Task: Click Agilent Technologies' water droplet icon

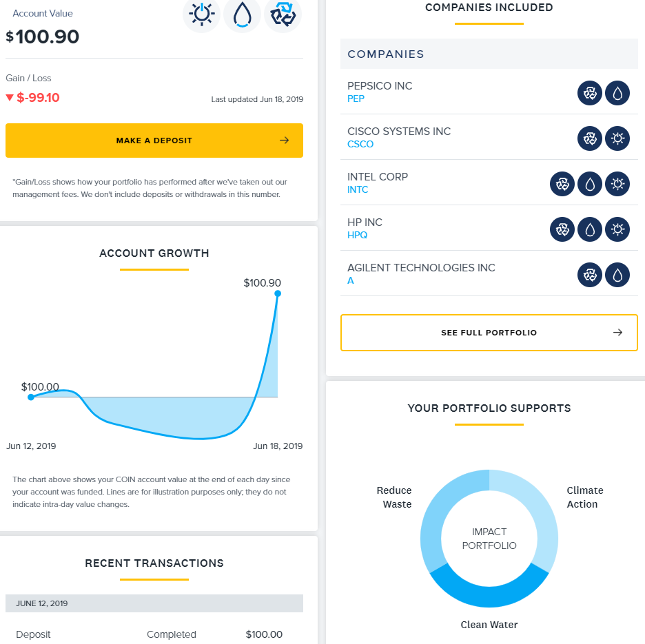Action: point(617,275)
